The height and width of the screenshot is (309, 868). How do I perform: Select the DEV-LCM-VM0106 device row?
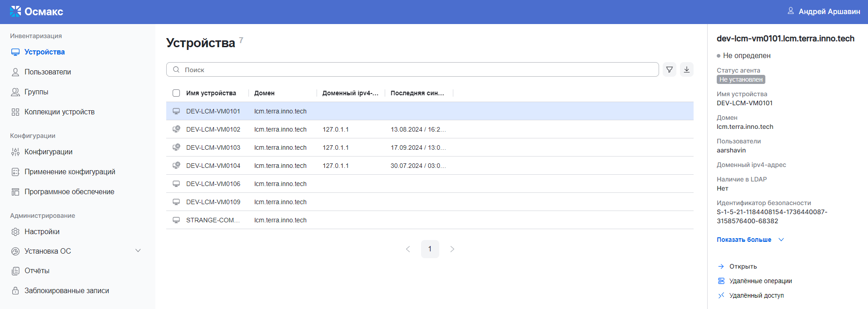213,184
